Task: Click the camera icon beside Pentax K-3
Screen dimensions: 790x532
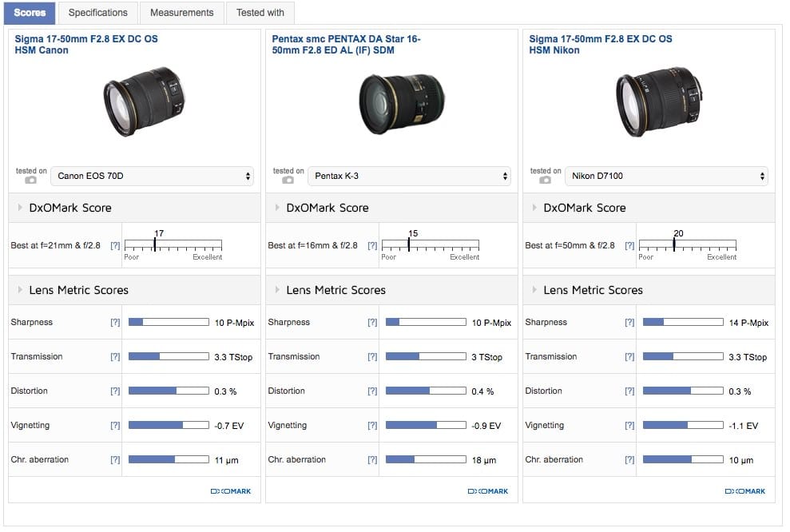Action: point(288,180)
